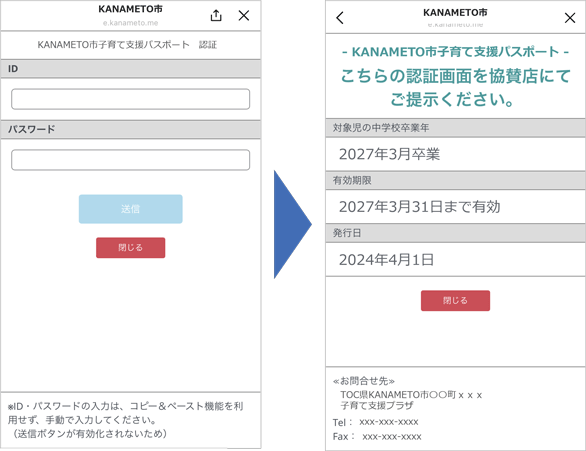Viewport: 586px width, 451px height.
Task: Close the left authentication screen with X
Action: tap(244, 15)
